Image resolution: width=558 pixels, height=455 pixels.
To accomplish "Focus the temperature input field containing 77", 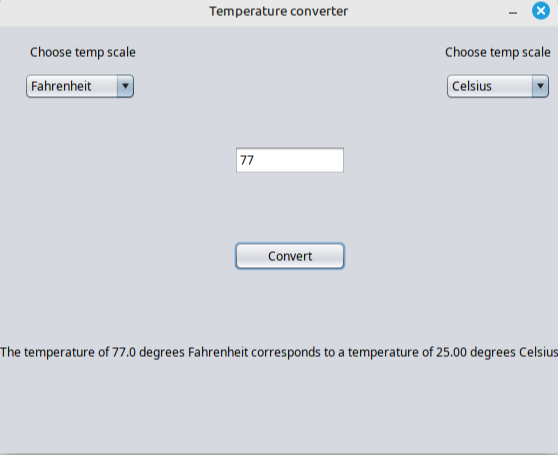I will click(290, 160).
